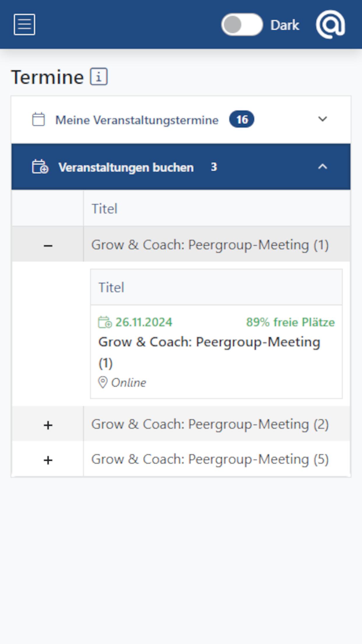Open the hamburger menu icon
Viewport: 362px width, 644px height.
(24, 24)
